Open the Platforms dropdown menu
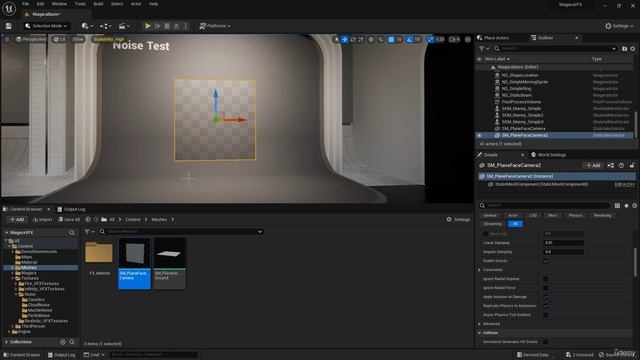This screenshot has height=360, width=640. (x=215, y=26)
